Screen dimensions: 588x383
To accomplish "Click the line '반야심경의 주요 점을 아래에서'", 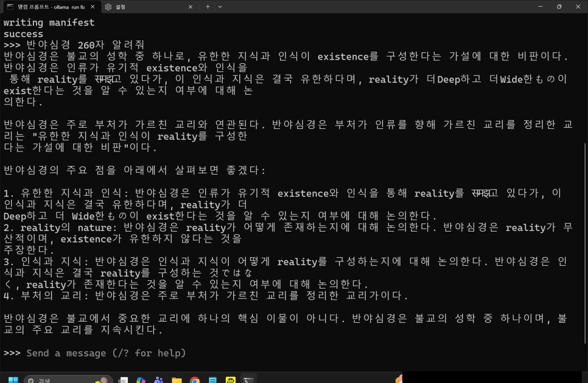I will click(x=135, y=170).
